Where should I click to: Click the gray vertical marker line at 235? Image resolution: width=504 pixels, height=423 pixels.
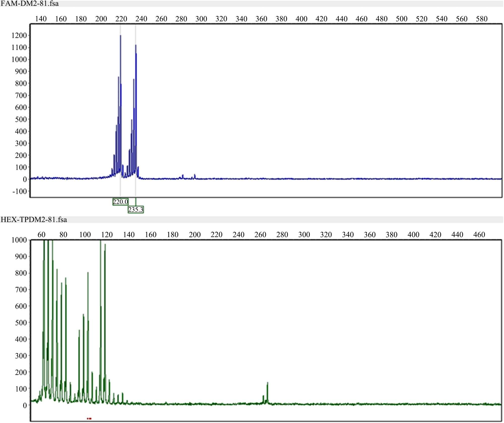pyautogui.click(x=136, y=188)
